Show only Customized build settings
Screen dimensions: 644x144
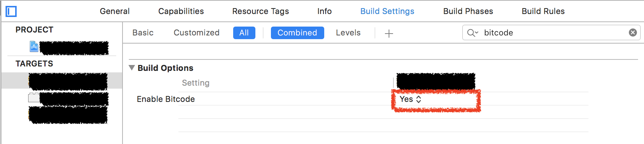tap(197, 33)
